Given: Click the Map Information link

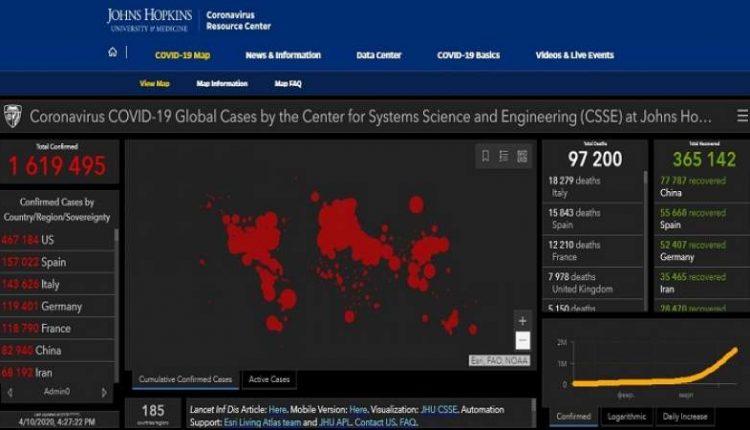Looking at the screenshot, I should point(222,84).
